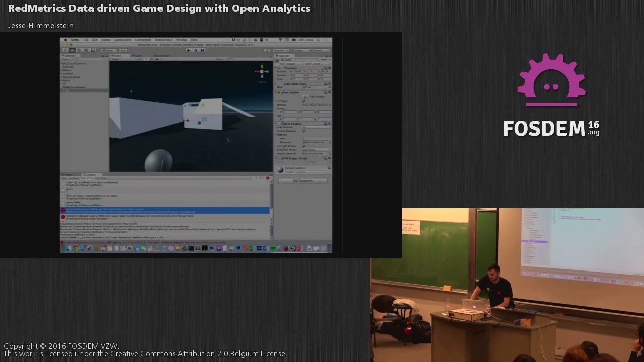This screenshot has width=644, height=362.
Task: Open the Layer dropdown in Inspector
Action: [x=321, y=64]
